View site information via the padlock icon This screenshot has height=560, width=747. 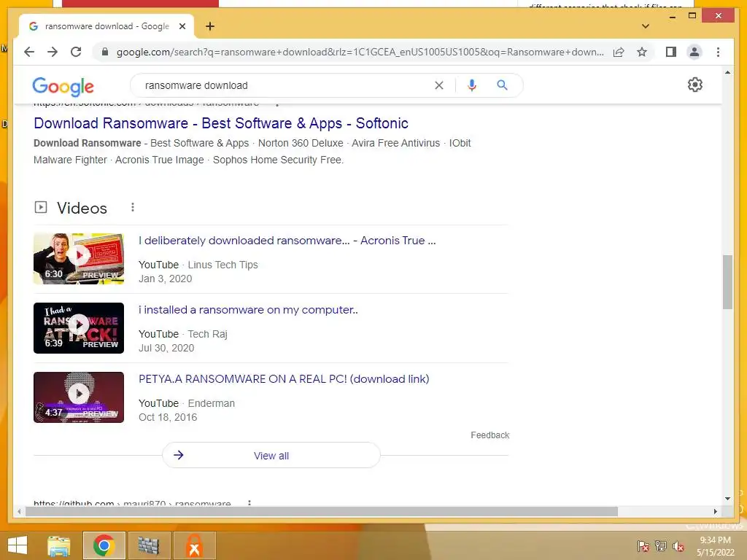pyautogui.click(x=105, y=52)
